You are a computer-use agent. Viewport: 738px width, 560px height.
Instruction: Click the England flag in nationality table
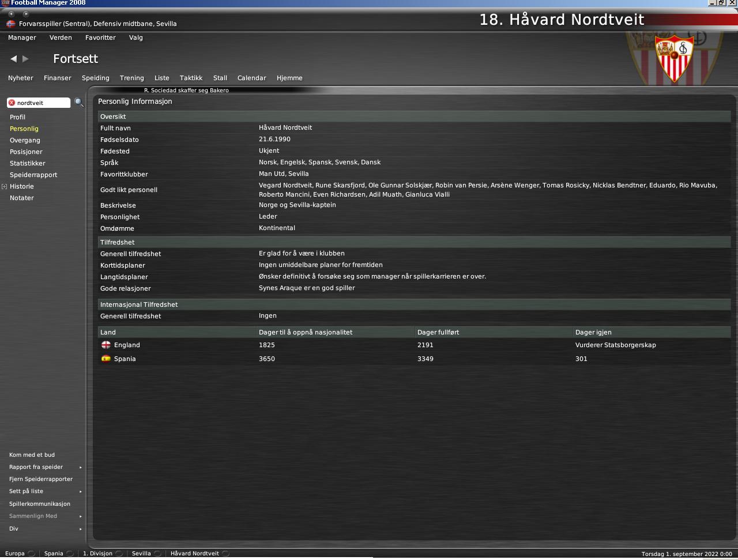pos(106,345)
